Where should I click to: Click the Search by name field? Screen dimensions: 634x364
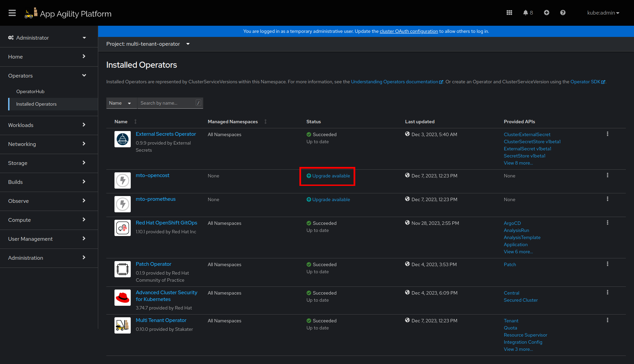coord(167,103)
